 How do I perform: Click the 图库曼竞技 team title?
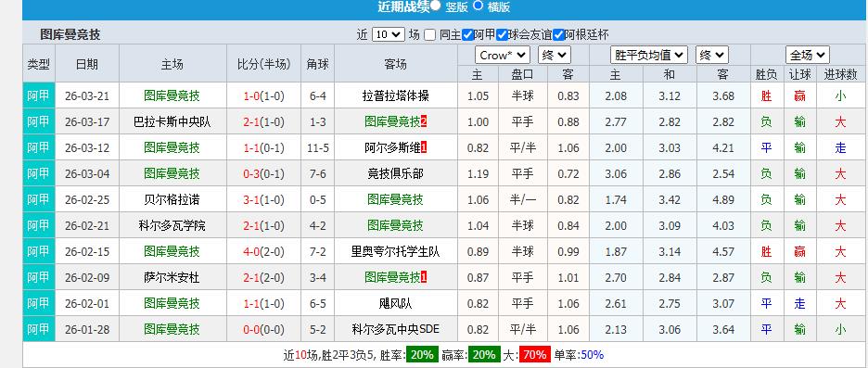70,35
